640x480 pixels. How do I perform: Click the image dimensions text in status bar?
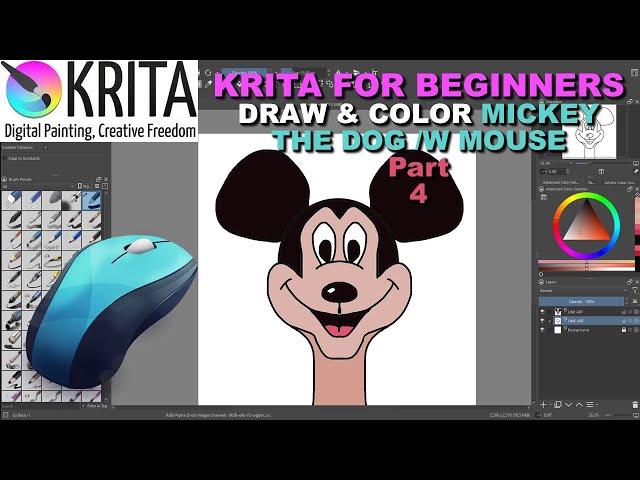coord(509,415)
